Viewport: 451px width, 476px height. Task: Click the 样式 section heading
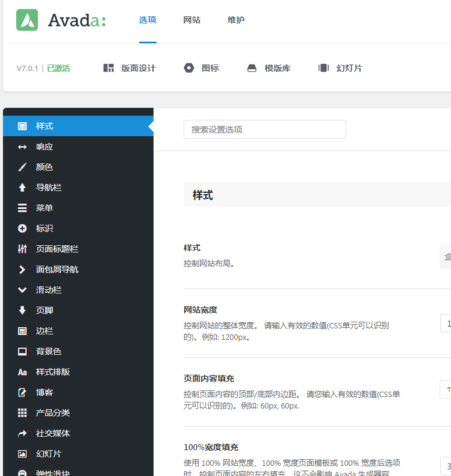203,195
